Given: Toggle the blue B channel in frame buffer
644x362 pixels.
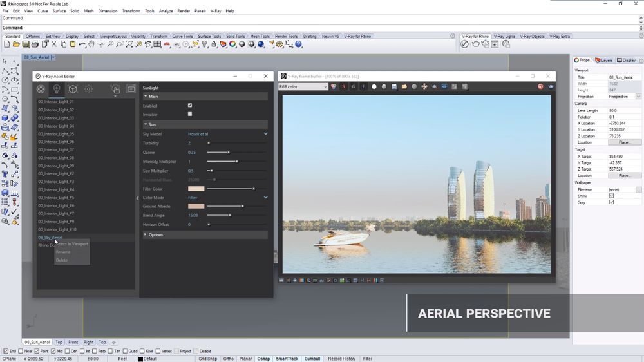Looking at the screenshot, I should click(x=363, y=87).
